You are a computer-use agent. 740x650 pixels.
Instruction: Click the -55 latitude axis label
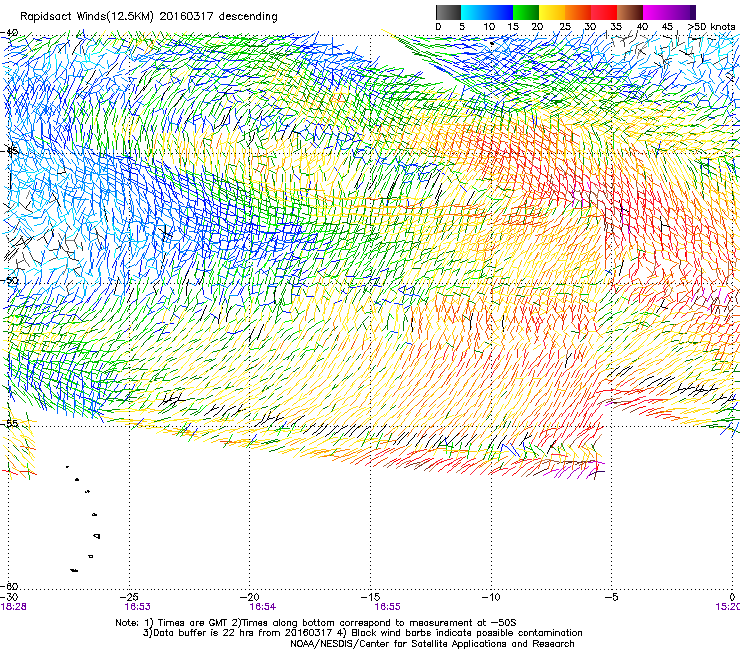coord(9,423)
